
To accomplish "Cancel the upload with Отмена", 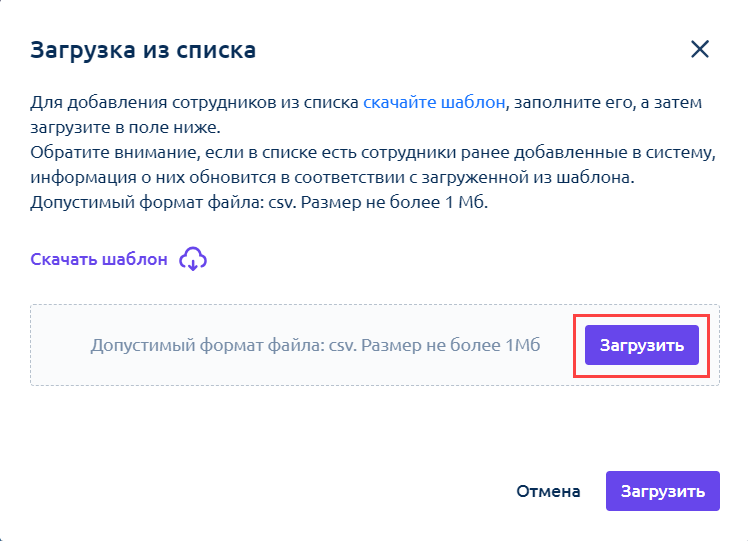I will pos(548,491).
